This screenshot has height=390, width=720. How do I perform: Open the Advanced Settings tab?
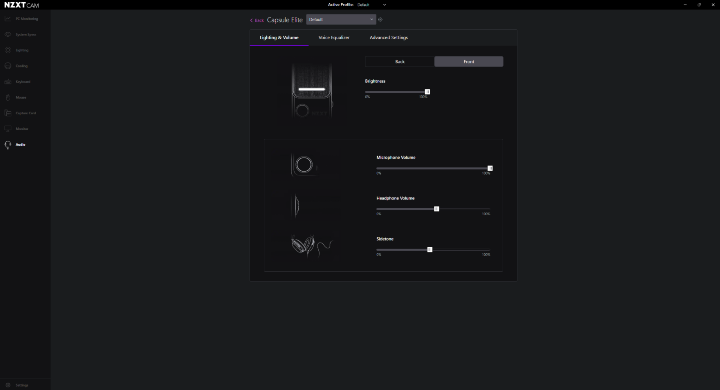tap(388, 38)
